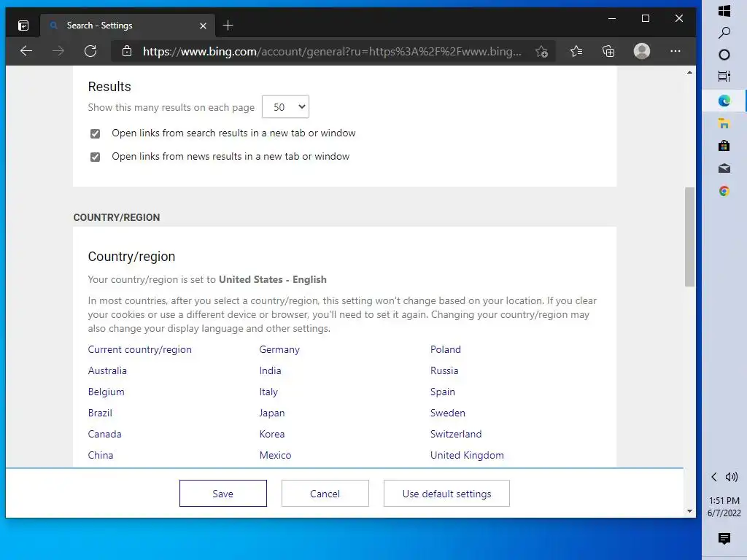This screenshot has height=560, width=747.
Task: Show hidden system tray icons
Action: (x=713, y=477)
